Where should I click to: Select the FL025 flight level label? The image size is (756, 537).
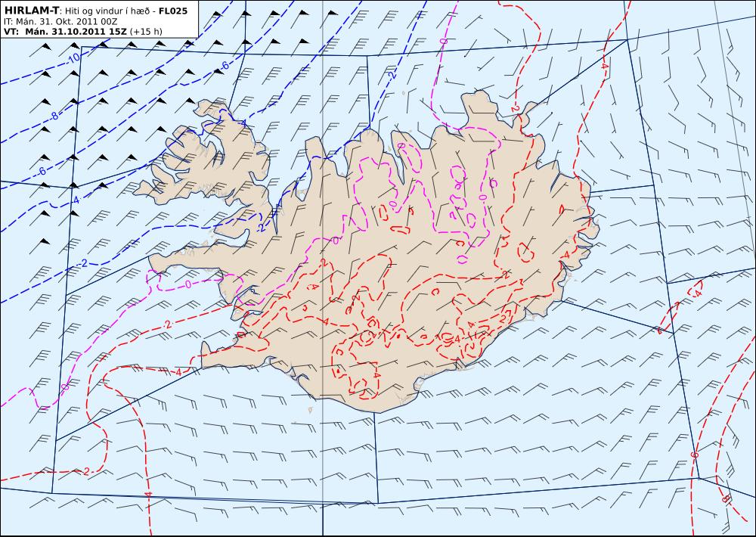click(172, 10)
